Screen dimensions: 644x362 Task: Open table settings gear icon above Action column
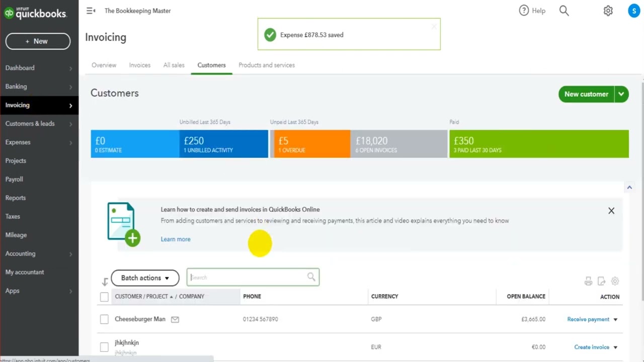coord(615,281)
